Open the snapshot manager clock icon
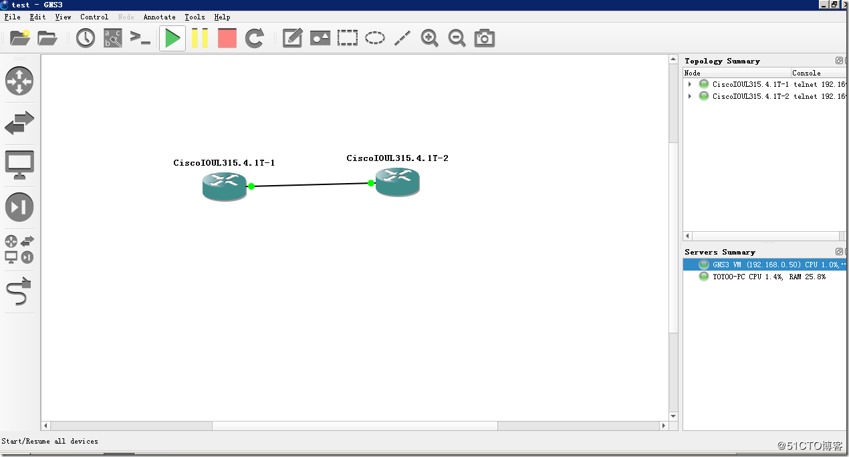The height and width of the screenshot is (457, 849). click(86, 38)
